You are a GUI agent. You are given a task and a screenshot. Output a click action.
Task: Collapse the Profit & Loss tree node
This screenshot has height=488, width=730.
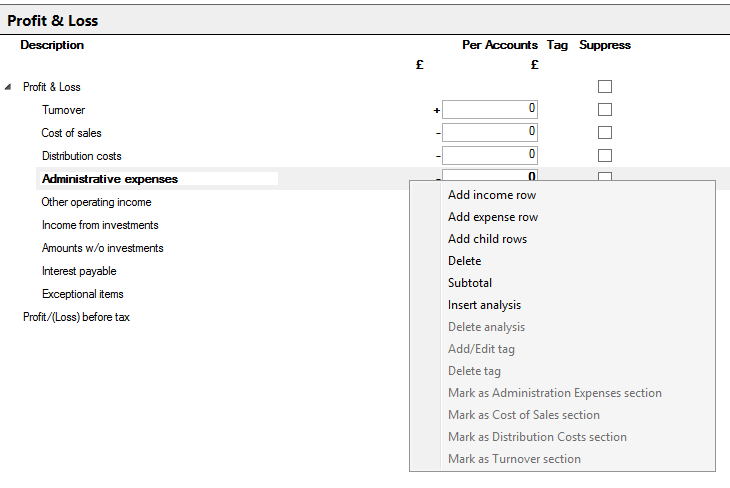[8, 87]
